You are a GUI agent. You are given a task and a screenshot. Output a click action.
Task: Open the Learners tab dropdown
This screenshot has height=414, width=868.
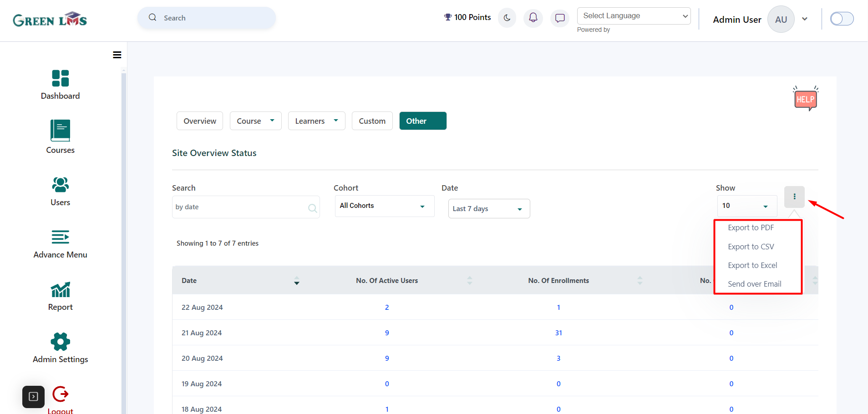pyautogui.click(x=316, y=121)
